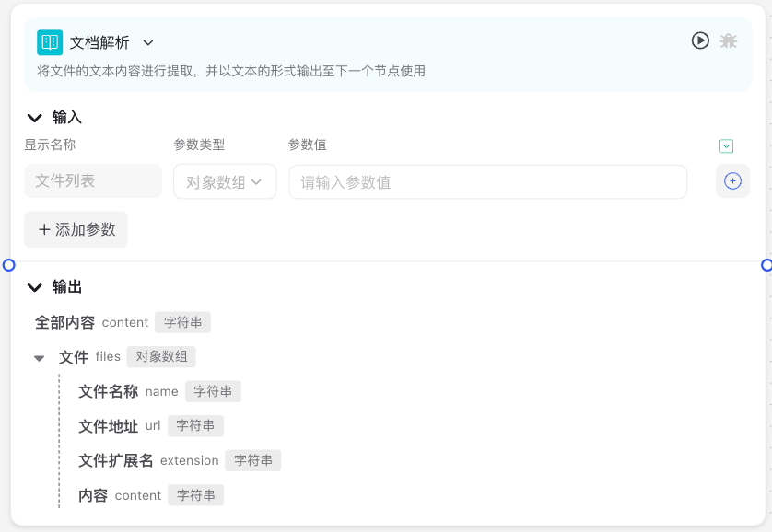Click 字符串 tag beside 文件扩展名 extension
Viewport: 772px width, 532px height.
coord(253,460)
